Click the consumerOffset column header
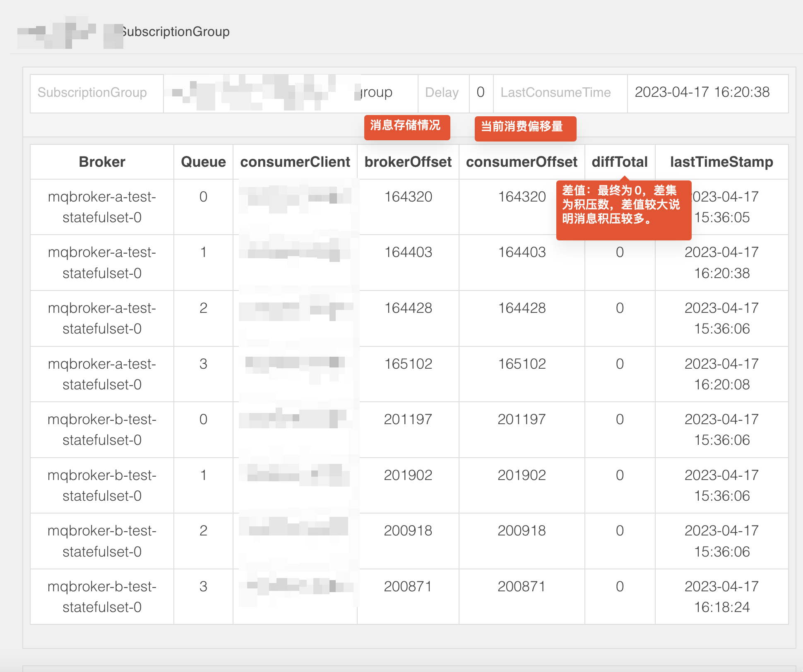This screenshot has width=803, height=672. pyautogui.click(x=522, y=162)
